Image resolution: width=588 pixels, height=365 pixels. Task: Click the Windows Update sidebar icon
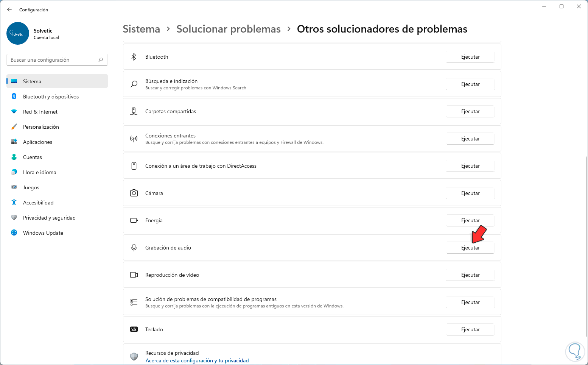click(x=14, y=233)
